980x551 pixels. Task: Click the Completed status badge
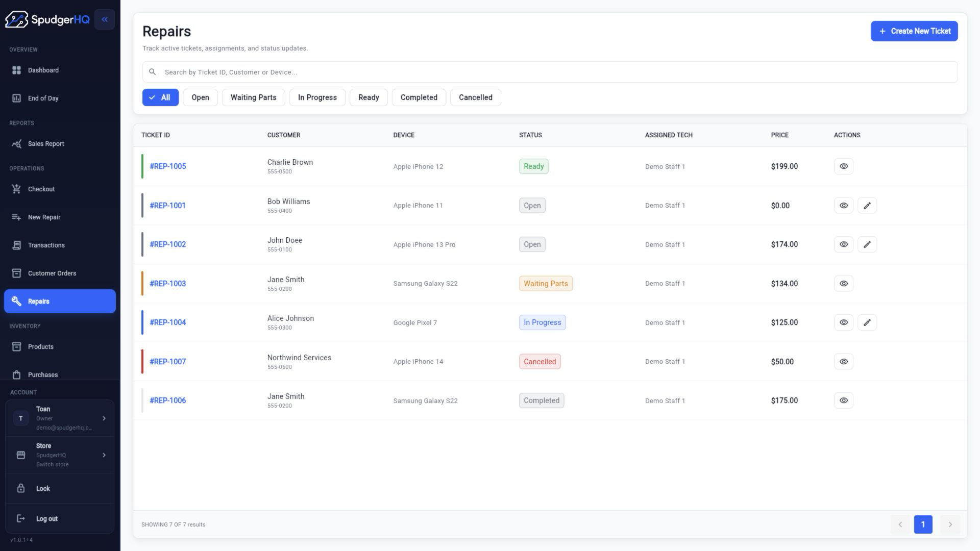542,400
